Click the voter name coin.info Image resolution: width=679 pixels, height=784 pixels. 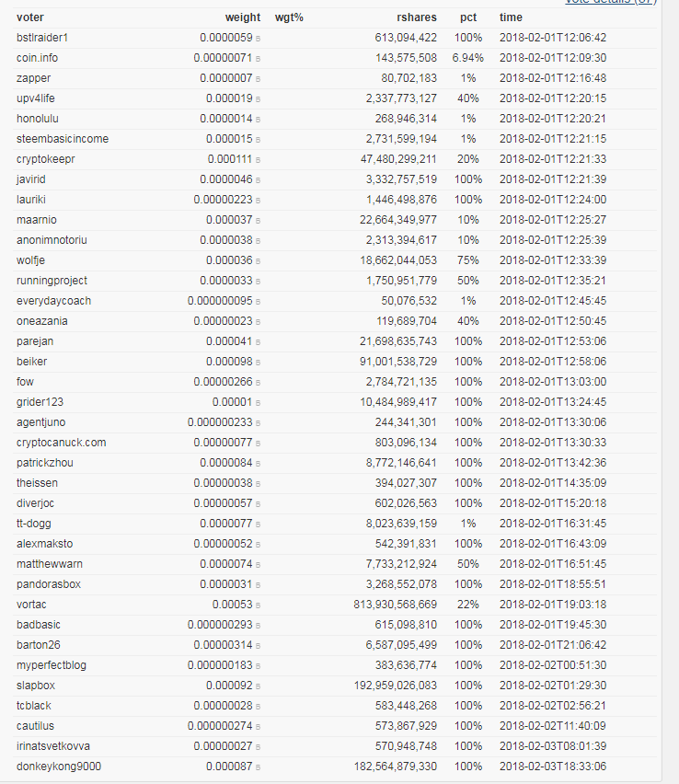click(37, 58)
